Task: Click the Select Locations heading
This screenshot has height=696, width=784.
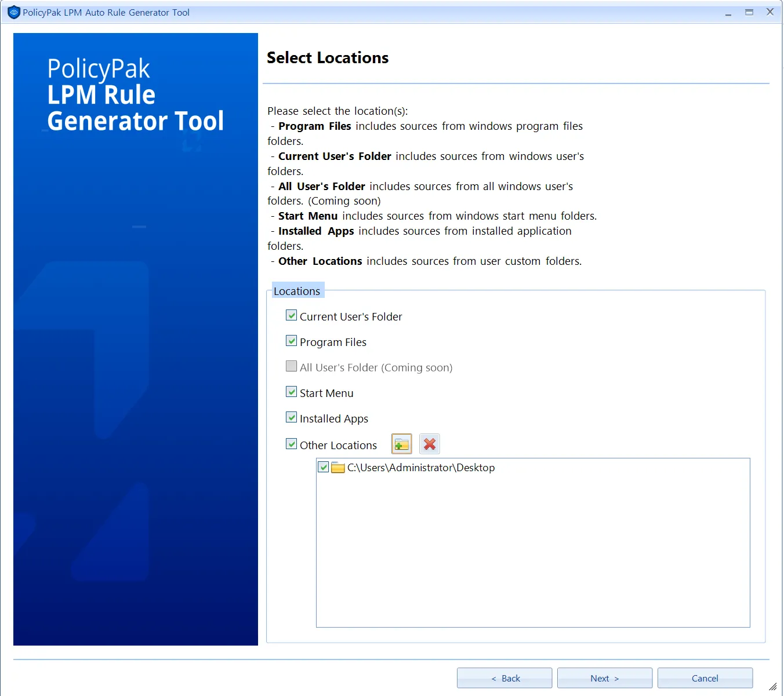Action: [328, 57]
